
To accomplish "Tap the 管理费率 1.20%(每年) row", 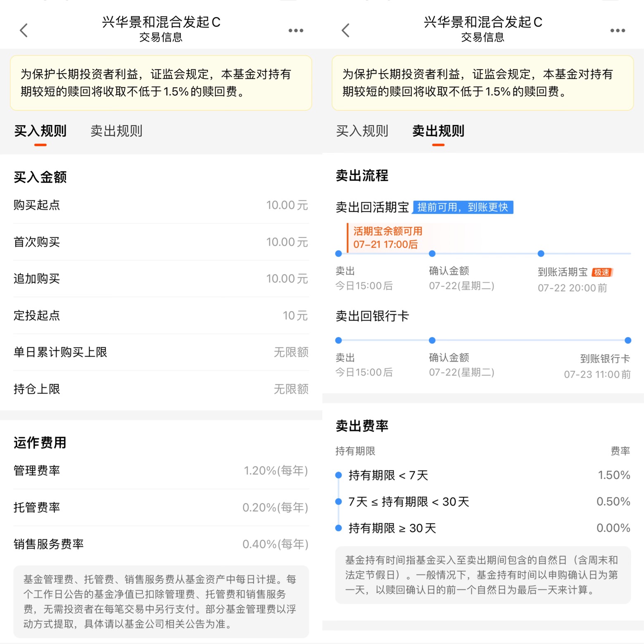I will click(x=161, y=471).
